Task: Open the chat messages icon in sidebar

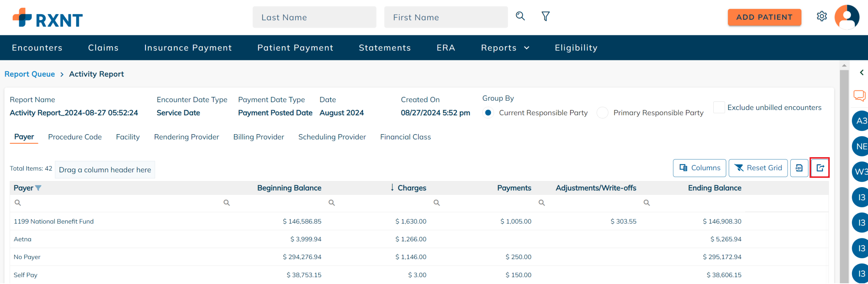Action: (x=860, y=95)
